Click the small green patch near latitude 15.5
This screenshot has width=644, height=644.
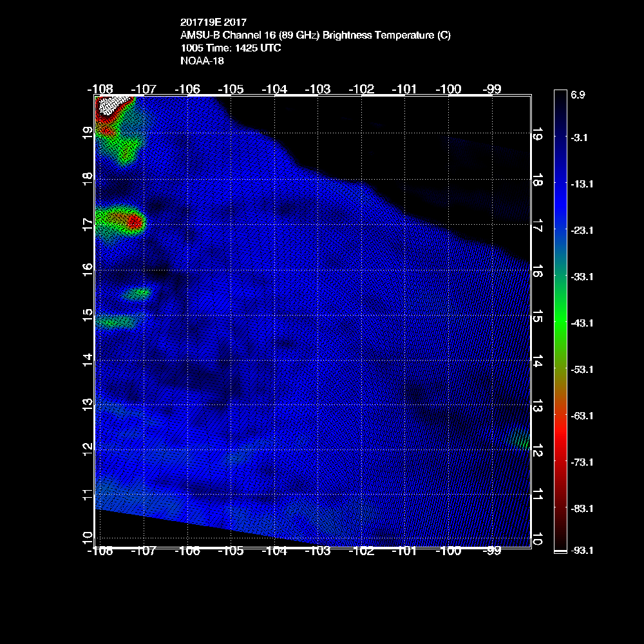pos(138,294)
